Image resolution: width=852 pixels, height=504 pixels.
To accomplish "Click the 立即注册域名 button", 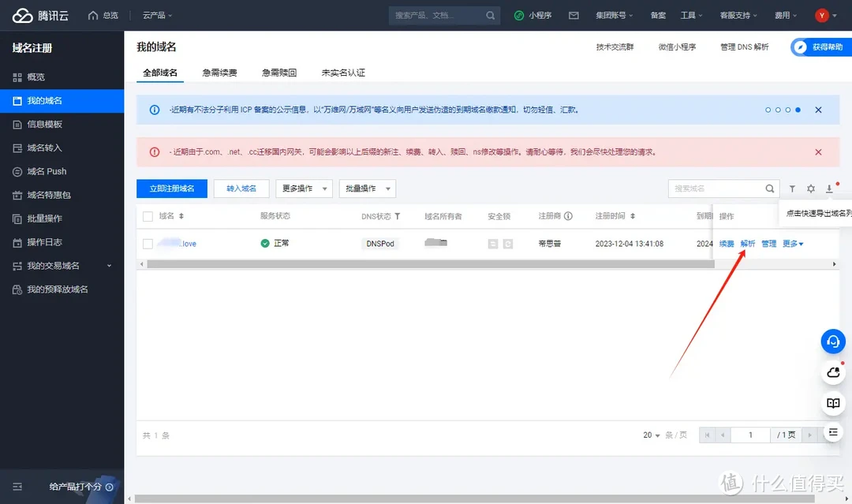I will [172, 189].
